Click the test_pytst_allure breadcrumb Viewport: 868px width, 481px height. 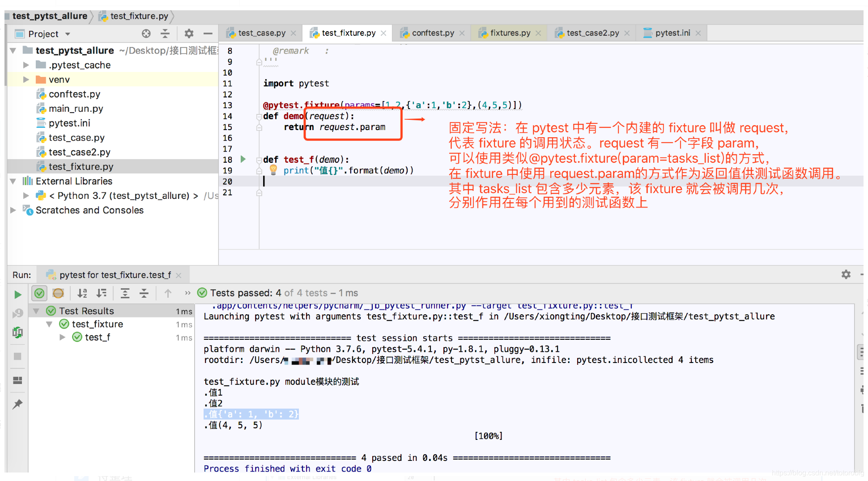[x=49, y=16]
